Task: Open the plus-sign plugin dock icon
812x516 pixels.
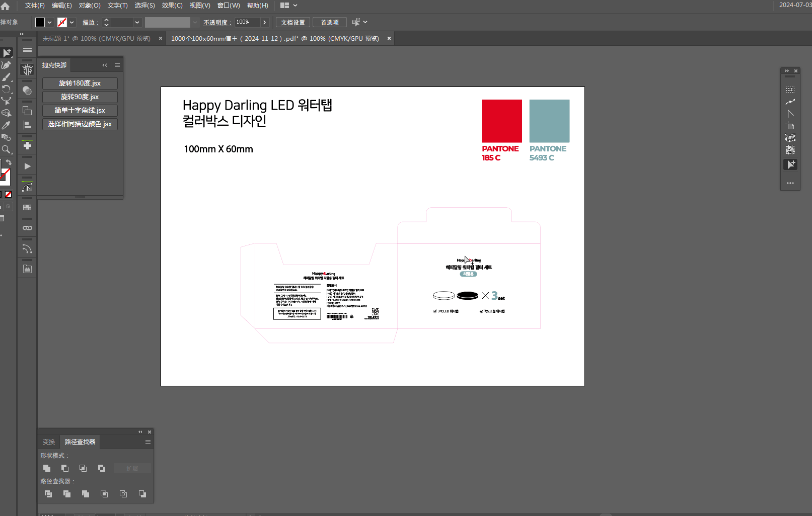Action: point(27,146)
